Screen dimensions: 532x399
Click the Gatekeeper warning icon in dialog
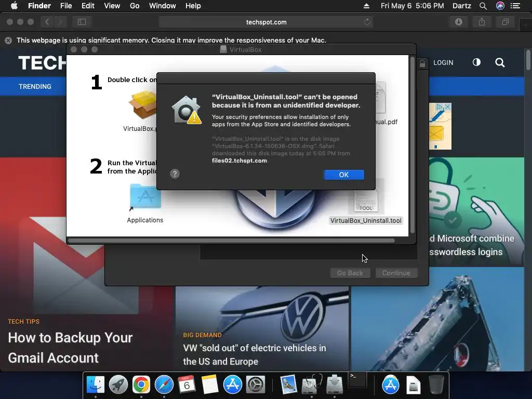(x=187, y=110)
